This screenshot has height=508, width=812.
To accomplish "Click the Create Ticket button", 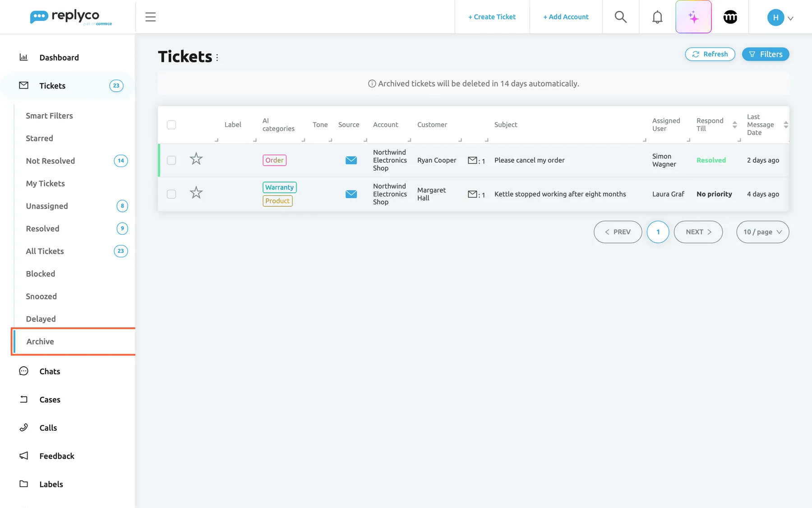I will click(x=492, y=17).
